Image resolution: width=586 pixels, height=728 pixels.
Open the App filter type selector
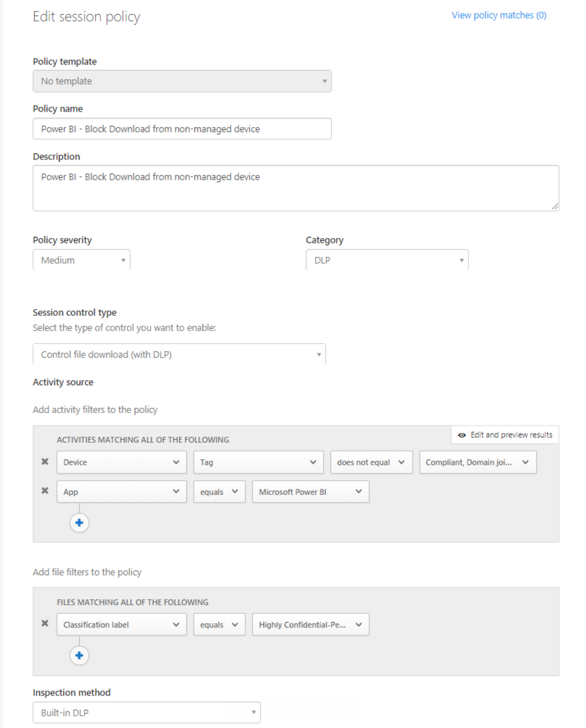[121, 491]
